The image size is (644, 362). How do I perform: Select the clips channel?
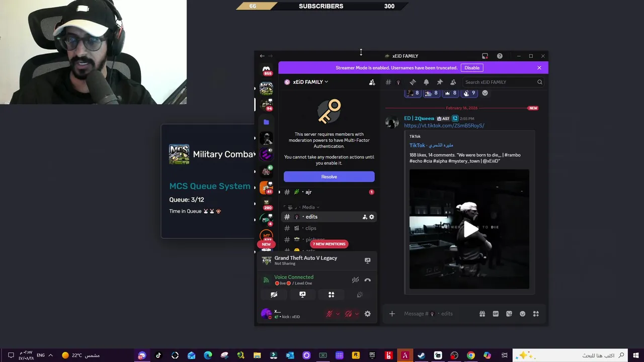[x=329, y=228]
